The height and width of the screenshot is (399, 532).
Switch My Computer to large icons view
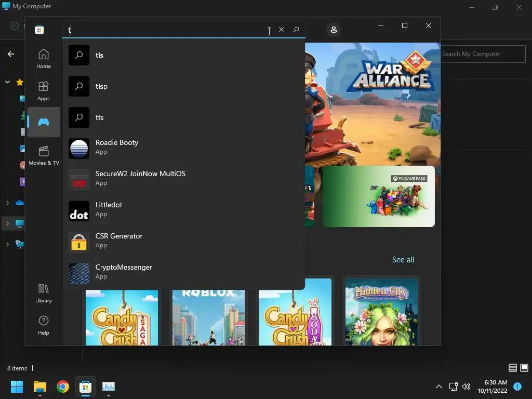[524, 368]
